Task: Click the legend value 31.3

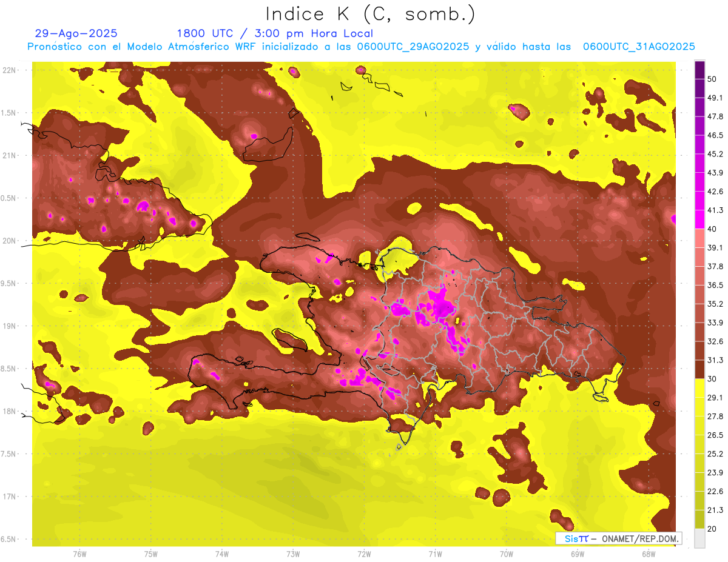Action: click(x=715, y=360)
